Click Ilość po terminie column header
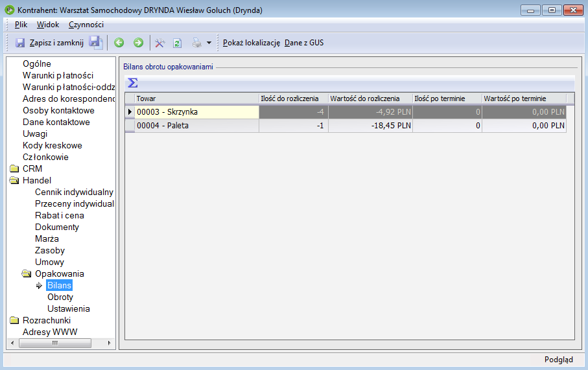The image size is (588, 370). coord(447,98)
